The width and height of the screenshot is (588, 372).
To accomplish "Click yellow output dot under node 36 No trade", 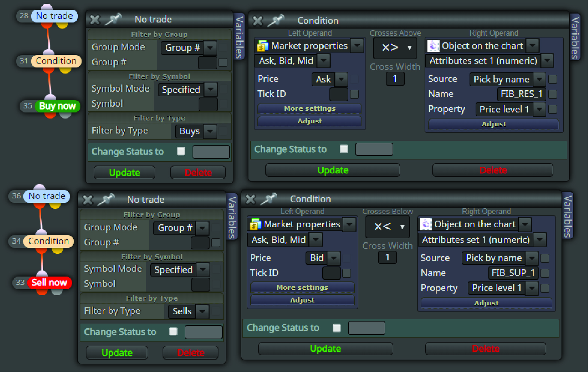I will pos(55,205).
